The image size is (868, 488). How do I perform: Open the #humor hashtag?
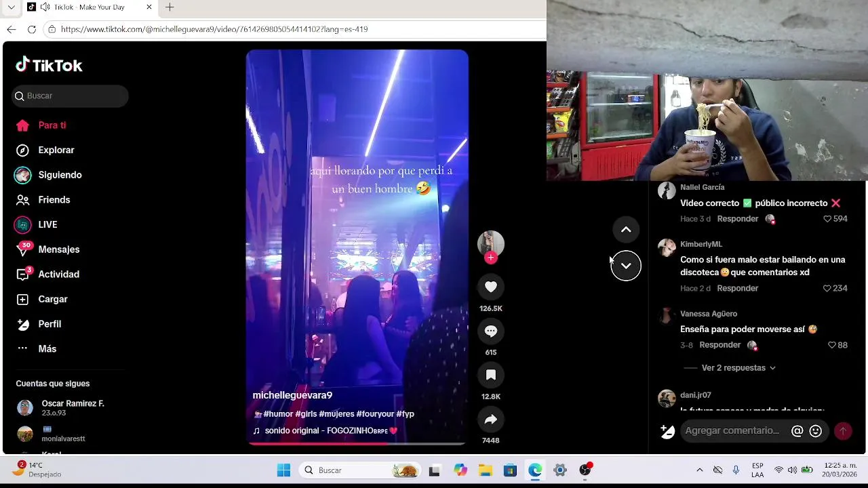tap(278, 413)
